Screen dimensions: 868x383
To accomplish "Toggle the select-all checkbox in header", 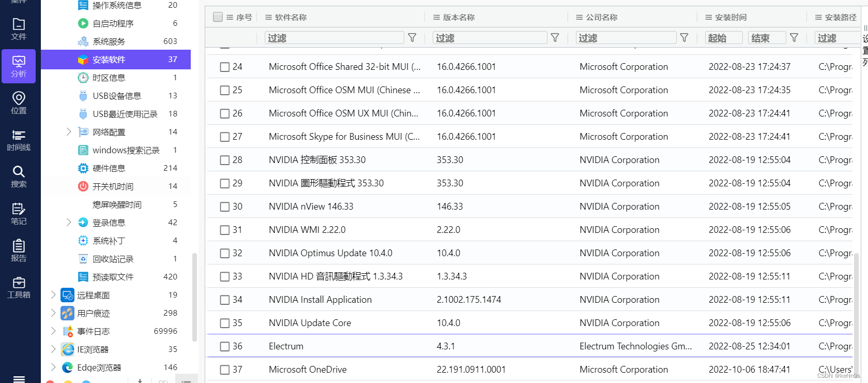I will point(218,17).
